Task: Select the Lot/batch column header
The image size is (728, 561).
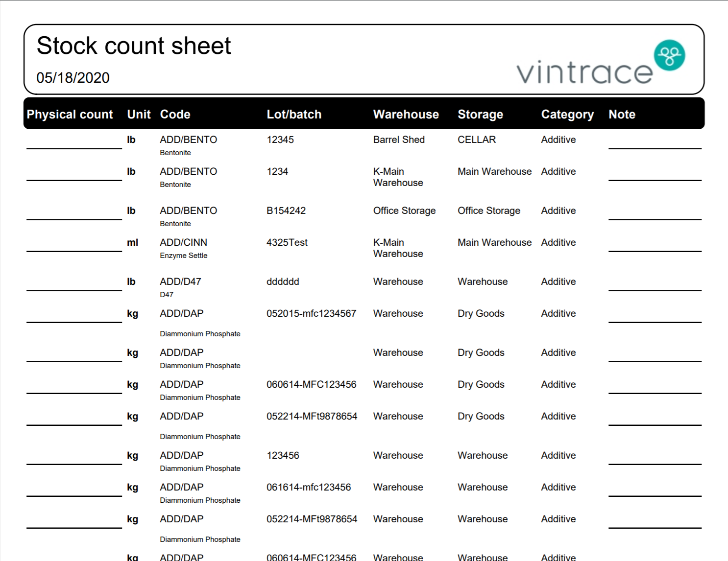Action: tap(294, 115)
